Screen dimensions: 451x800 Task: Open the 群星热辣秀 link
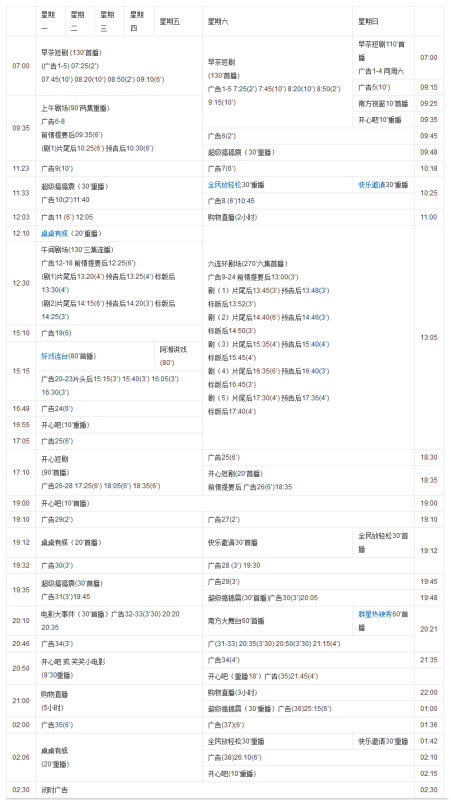[375, 614]
